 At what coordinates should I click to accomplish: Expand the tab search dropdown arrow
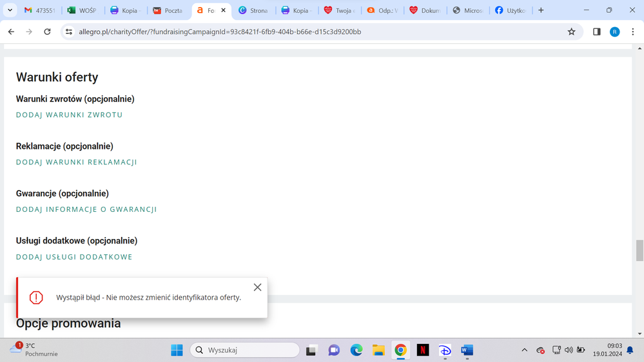pyautogui.click(x=10, y=10)
